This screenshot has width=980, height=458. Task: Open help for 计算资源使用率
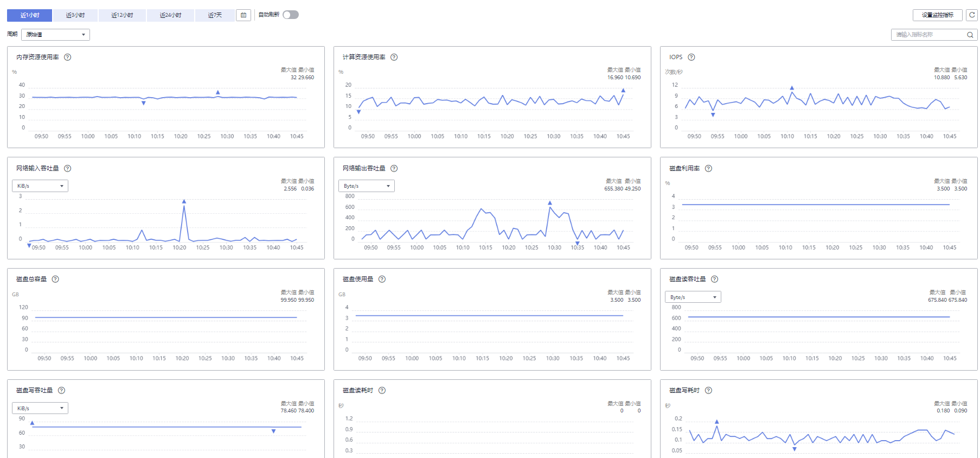tap(394, 57)
